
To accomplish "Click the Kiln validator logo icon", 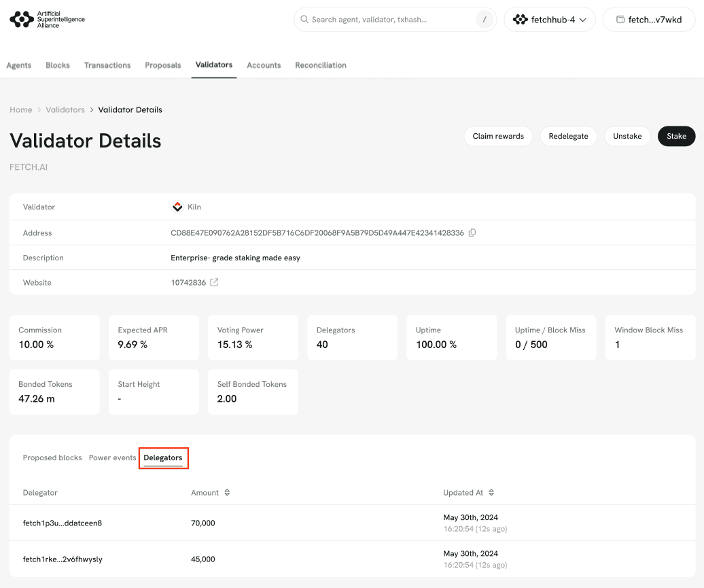I will [177, 207].
